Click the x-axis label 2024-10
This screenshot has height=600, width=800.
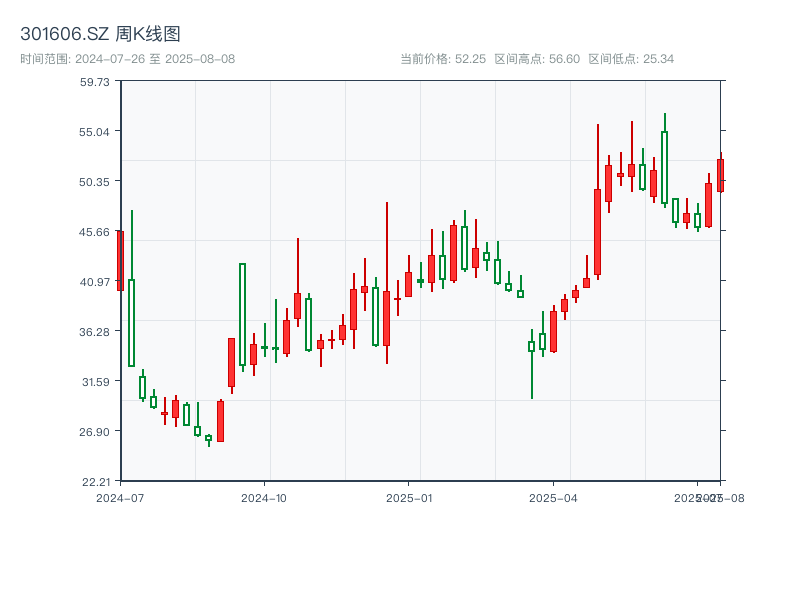[264, 498]
